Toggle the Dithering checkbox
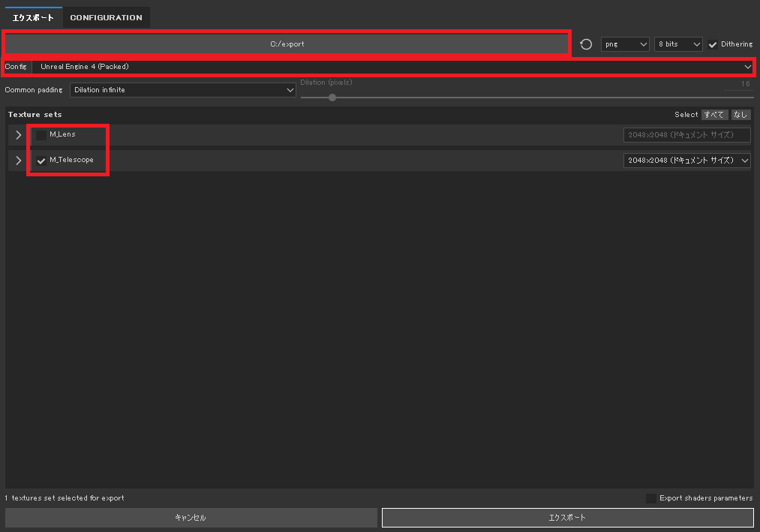This screenshot has height=532, width=760. pyautogui.click(x=713, y=44)
